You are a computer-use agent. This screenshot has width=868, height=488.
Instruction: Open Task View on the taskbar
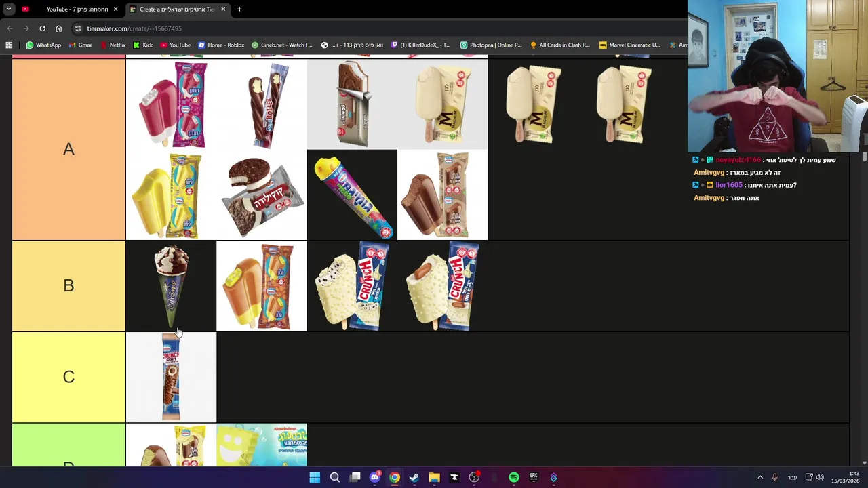click(355, 477)
